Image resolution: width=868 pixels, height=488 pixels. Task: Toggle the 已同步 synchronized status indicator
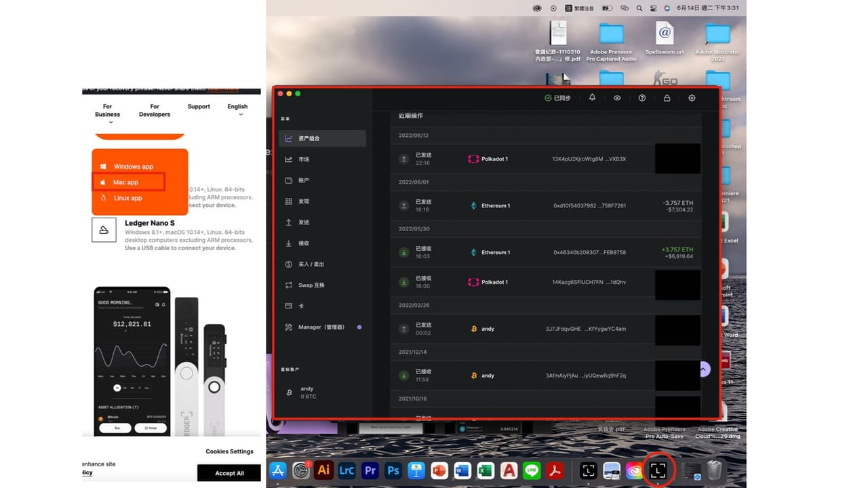557,98
